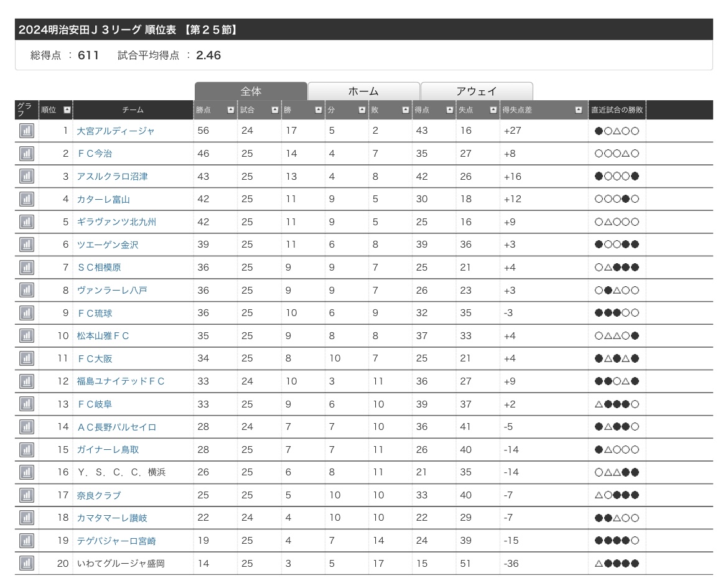Select the 全体 tab
The image size is (728, 583).
(x=251, y=91)
